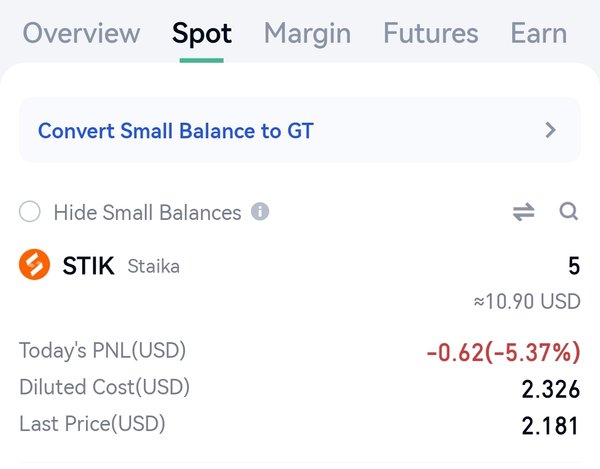Open the search magnifier icon

[x=569, y=211]
